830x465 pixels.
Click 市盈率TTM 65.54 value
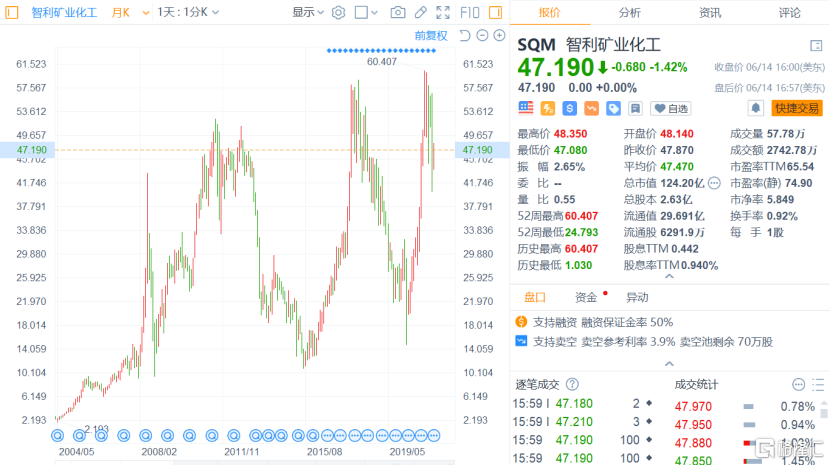[x=800, y=167]
